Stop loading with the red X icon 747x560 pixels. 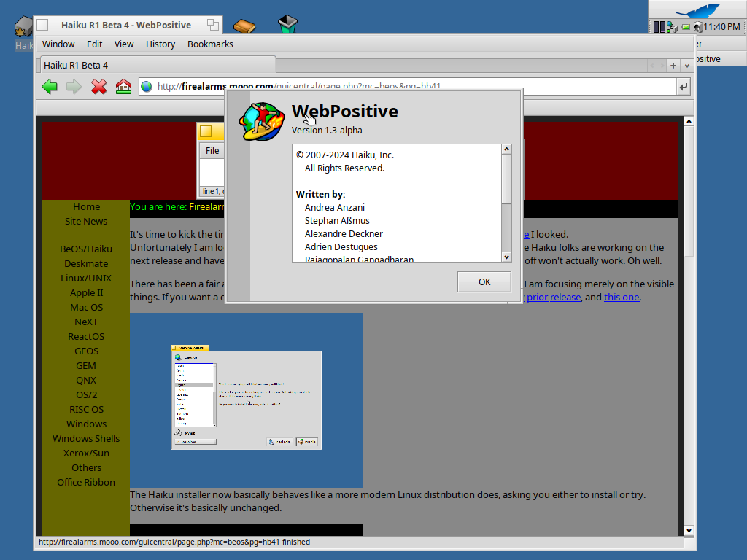(98, 87)
